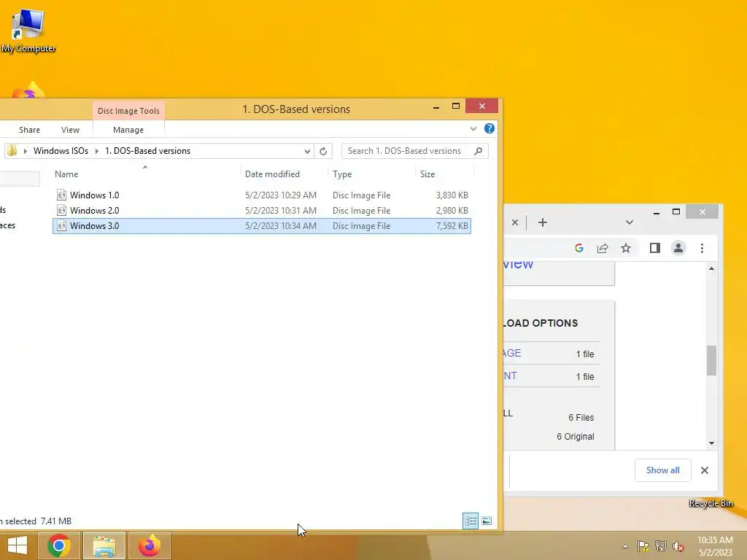This screenshot has height=560, width=747.
Task: Click the 7,592 KB size cell
Action: [x=452, y=226]
